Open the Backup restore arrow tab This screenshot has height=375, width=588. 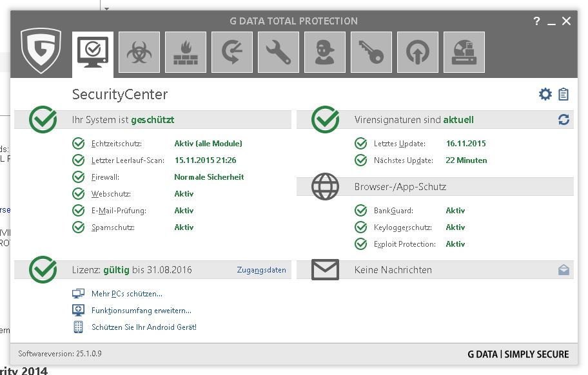232,52
